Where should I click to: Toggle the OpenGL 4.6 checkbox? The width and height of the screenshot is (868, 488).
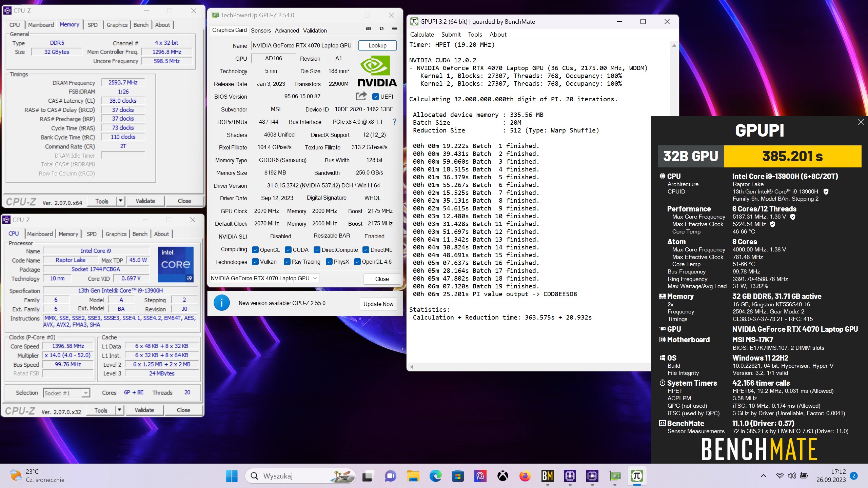(x=357, y=262)
